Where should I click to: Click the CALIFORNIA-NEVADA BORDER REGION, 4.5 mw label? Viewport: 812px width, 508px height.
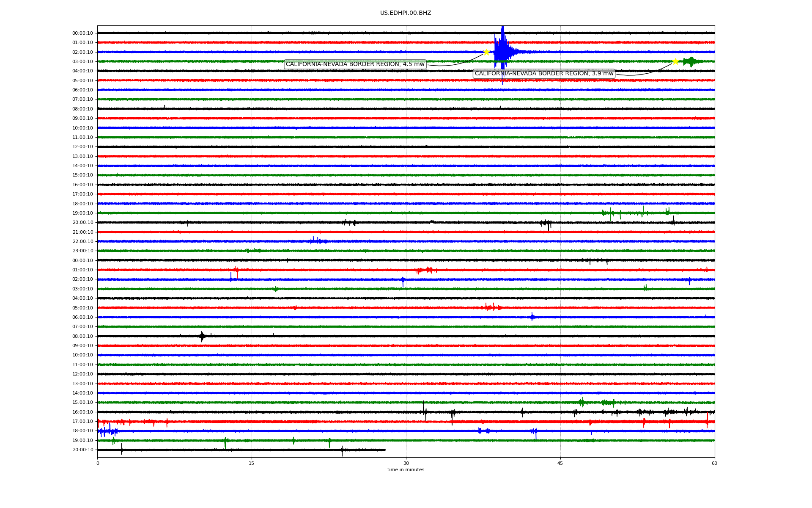[x=355, y=64]
